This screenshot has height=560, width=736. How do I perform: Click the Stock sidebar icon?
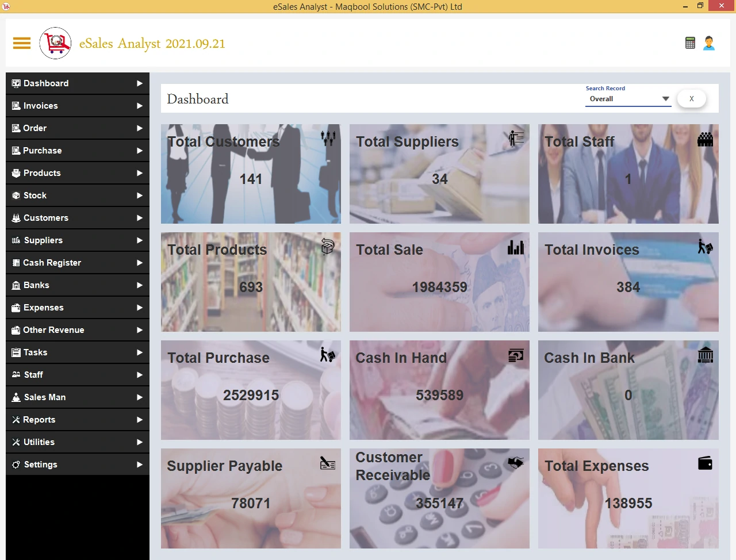16,195
